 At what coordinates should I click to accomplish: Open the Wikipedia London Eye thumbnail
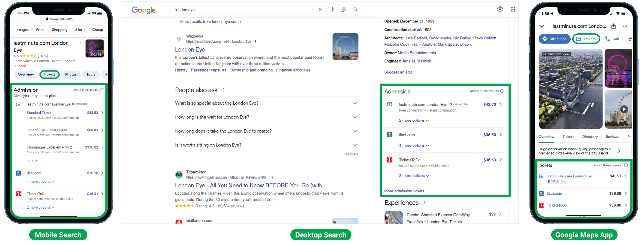coord(345,47)
